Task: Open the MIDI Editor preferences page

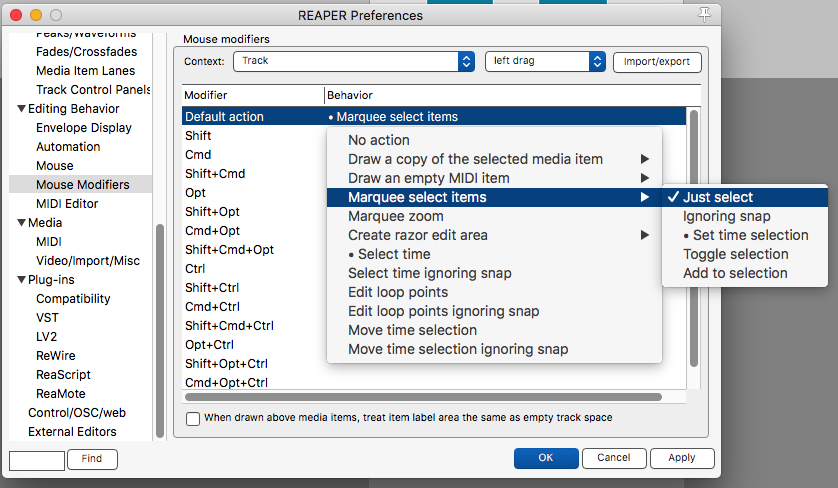Action: point(66,204)
